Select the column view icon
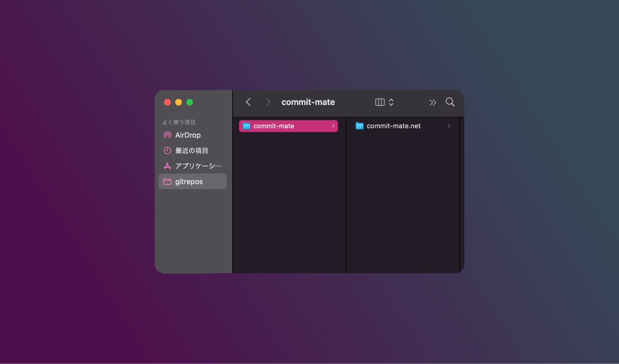619x364 pixels. (380, 102)
